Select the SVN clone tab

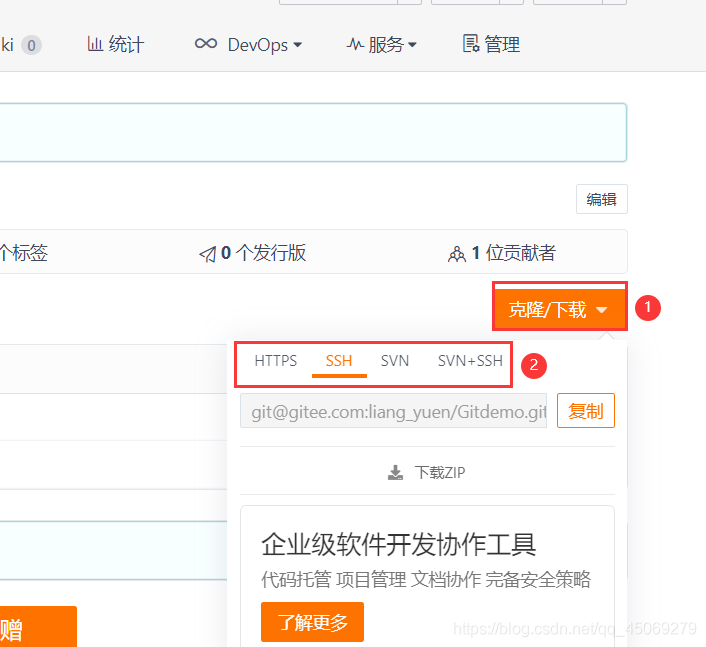395,361
